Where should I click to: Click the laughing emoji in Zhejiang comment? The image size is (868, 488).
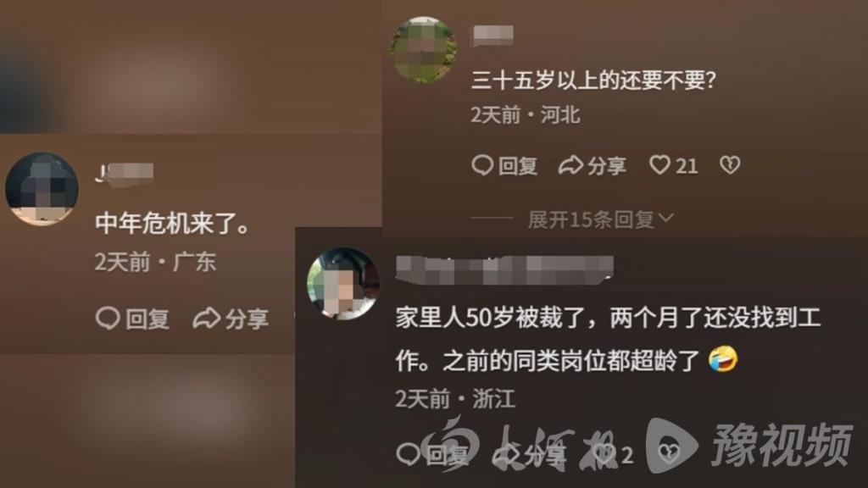pos(723,359)
